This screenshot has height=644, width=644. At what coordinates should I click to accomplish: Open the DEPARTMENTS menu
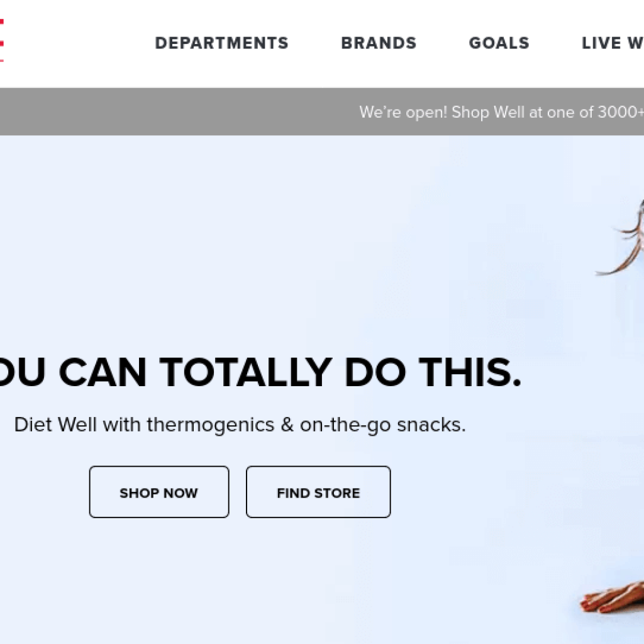pos(222,43)
